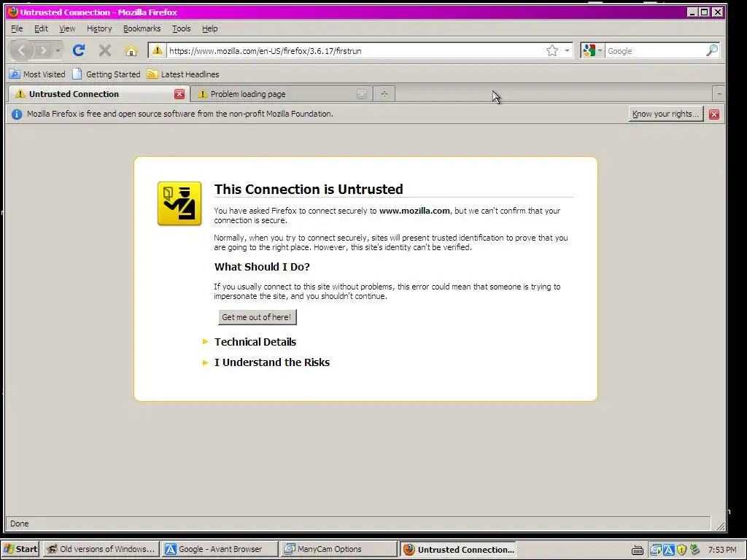Click the search magnifier icon
Image resolution: width=747 pixels, height=560 pixels.
click(x=712, y=50)
